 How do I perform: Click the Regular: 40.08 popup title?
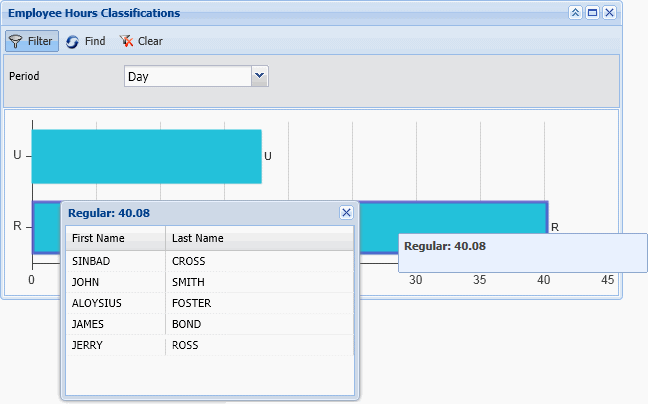109,212
